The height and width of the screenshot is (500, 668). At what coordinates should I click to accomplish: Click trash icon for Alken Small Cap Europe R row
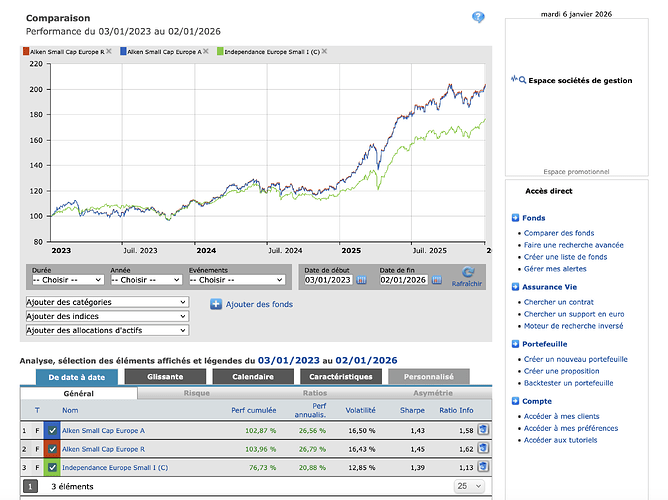[x=483, y=448]
